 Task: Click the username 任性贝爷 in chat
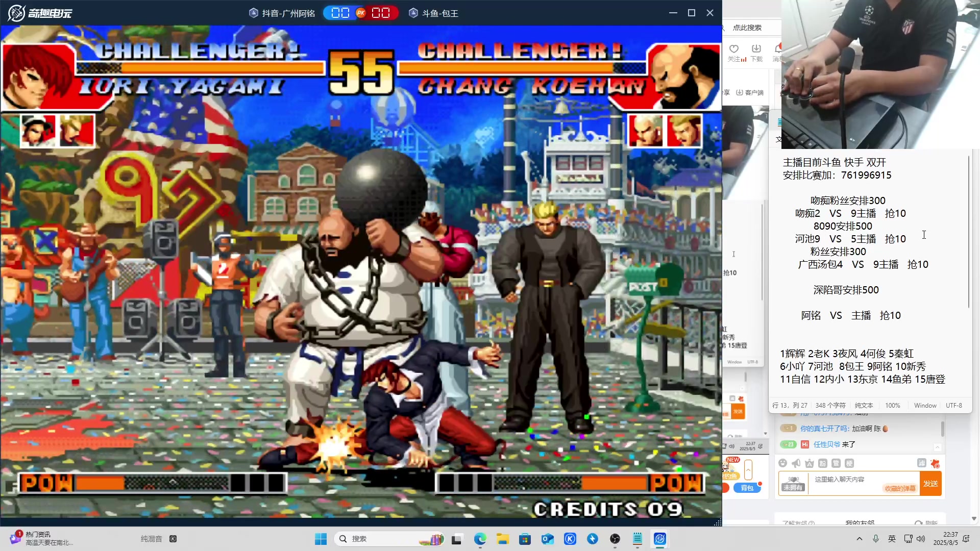(x=827, y=444)
